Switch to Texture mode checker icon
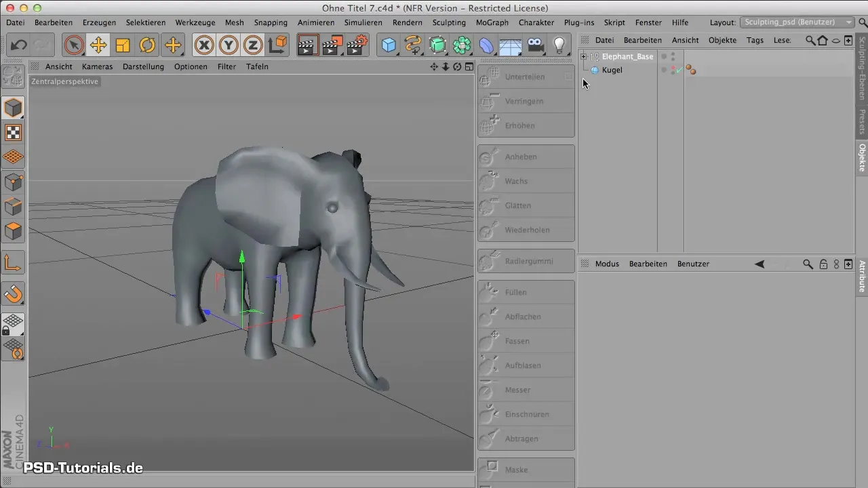 (14, 133)
